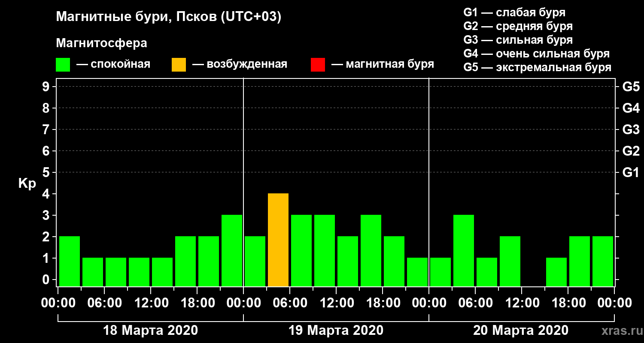Click the 'Kp' axis label
The image size is (644, 343).
coord(27,184)
